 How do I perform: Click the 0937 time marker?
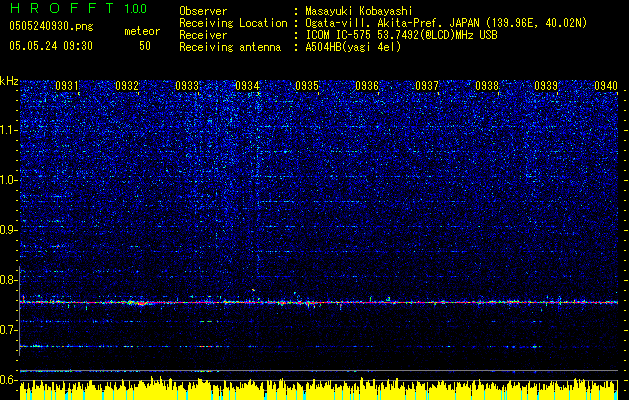[427, 86]
